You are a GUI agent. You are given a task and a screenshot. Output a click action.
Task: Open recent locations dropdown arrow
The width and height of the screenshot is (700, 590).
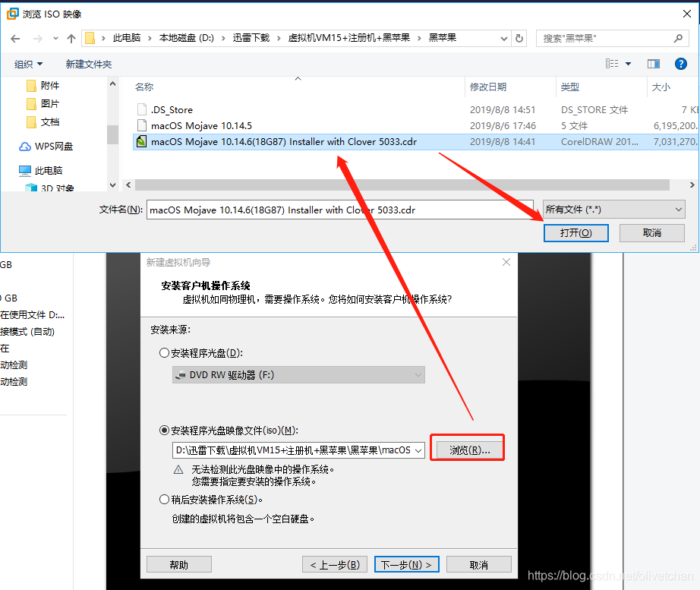click(x=55, y=39)
